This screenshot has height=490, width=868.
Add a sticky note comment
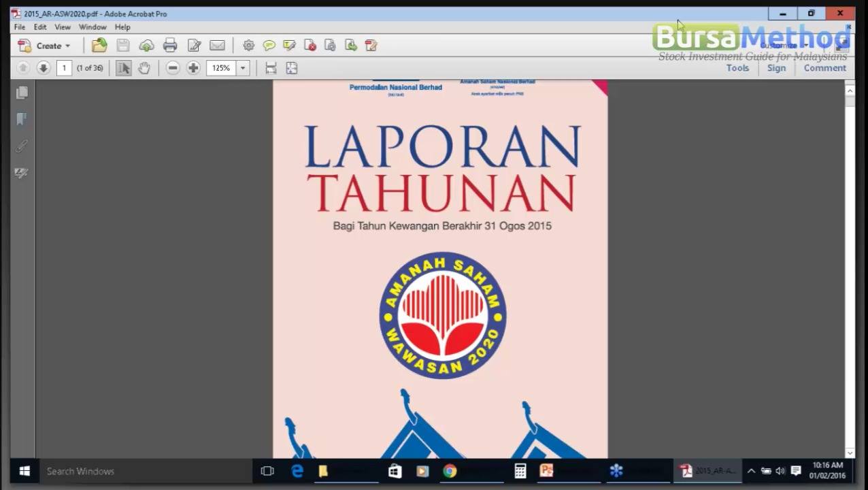(x=269, y=46)
